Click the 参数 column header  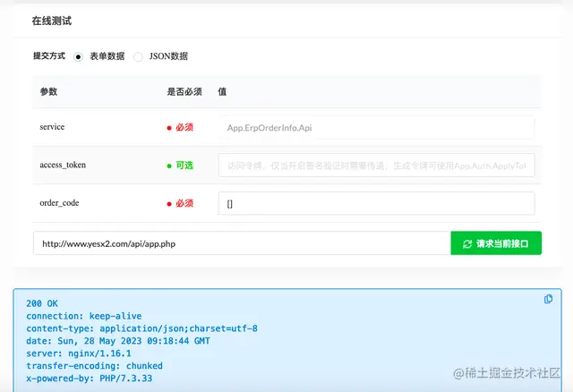48,91
